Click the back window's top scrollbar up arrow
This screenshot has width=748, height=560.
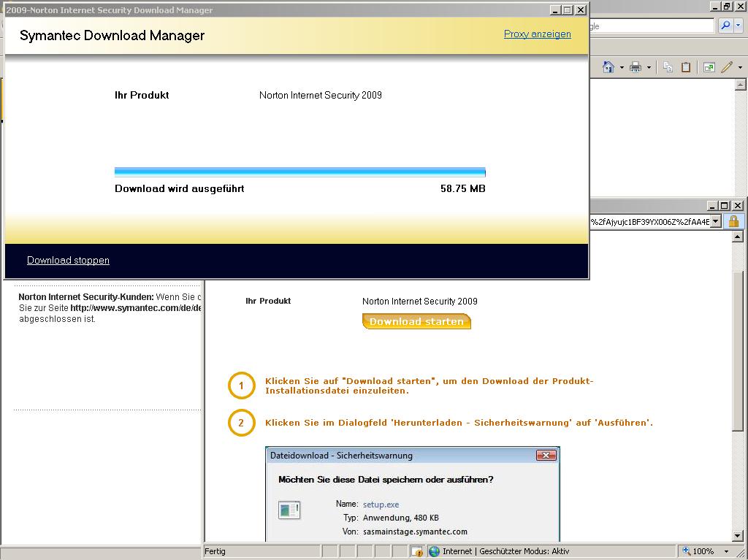(741, 85)
